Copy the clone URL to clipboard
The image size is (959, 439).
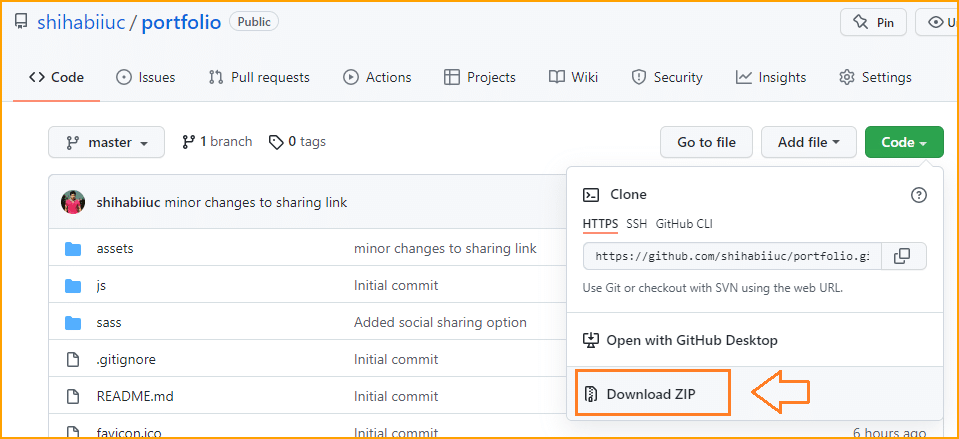(903, 256)
